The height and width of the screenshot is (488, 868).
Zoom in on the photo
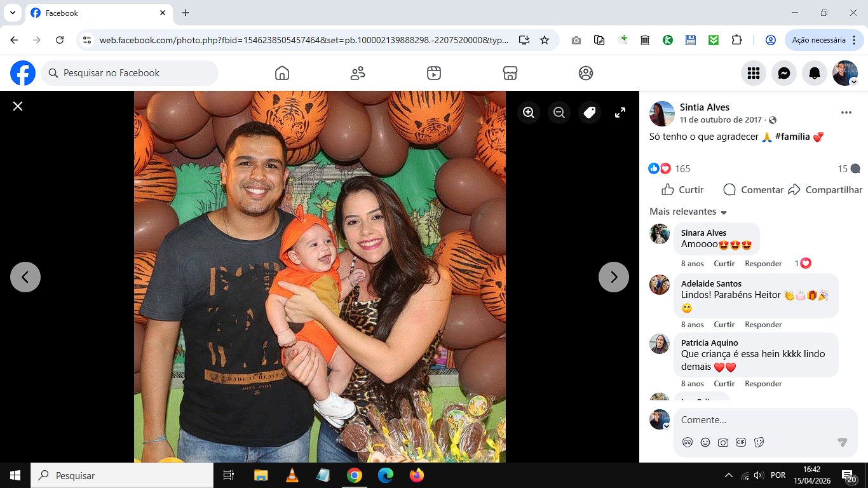[529, 112]
